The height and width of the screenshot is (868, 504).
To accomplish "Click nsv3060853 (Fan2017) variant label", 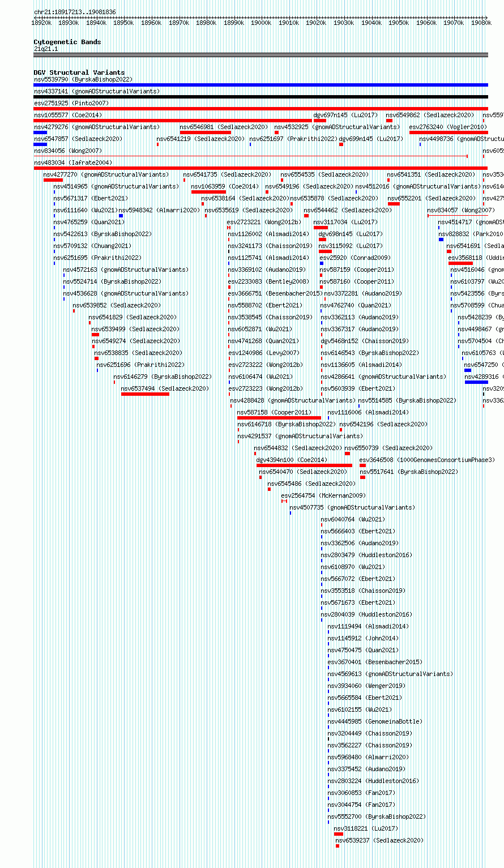I will coord(361,793).
